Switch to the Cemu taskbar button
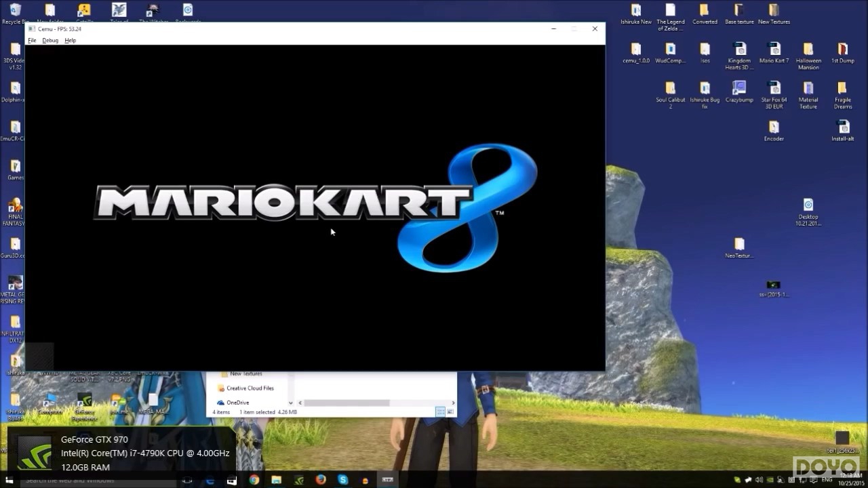The height and width of the screenshot is (488, 868). [x=387, y=480]
